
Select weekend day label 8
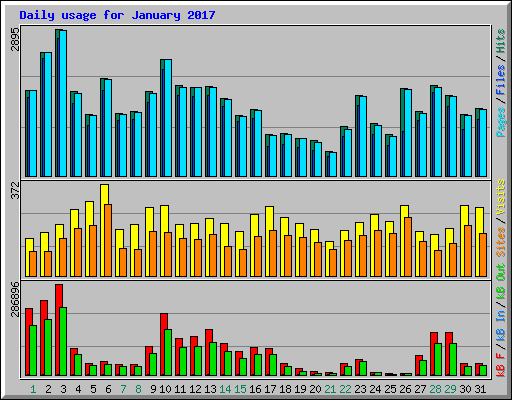(138, 389)
